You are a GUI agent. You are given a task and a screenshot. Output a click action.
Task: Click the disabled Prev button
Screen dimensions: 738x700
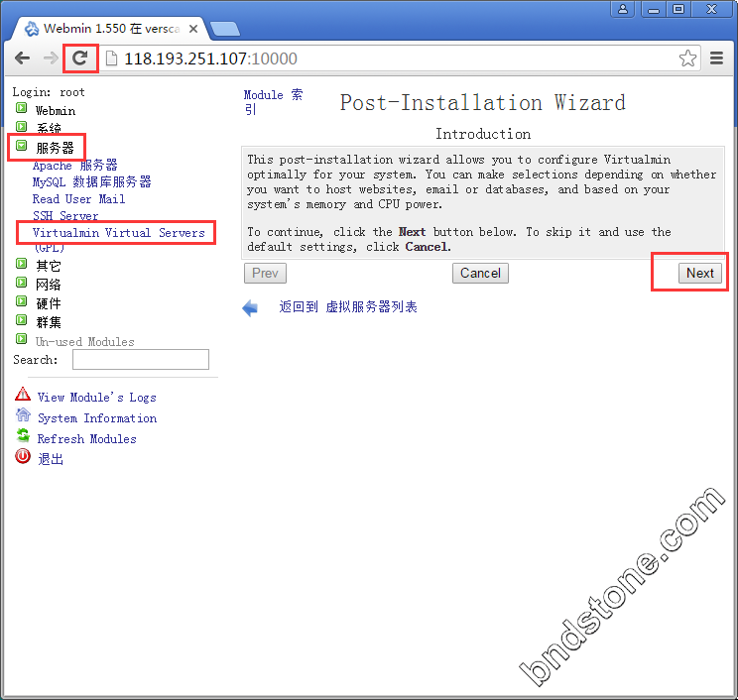pos(265,273)
